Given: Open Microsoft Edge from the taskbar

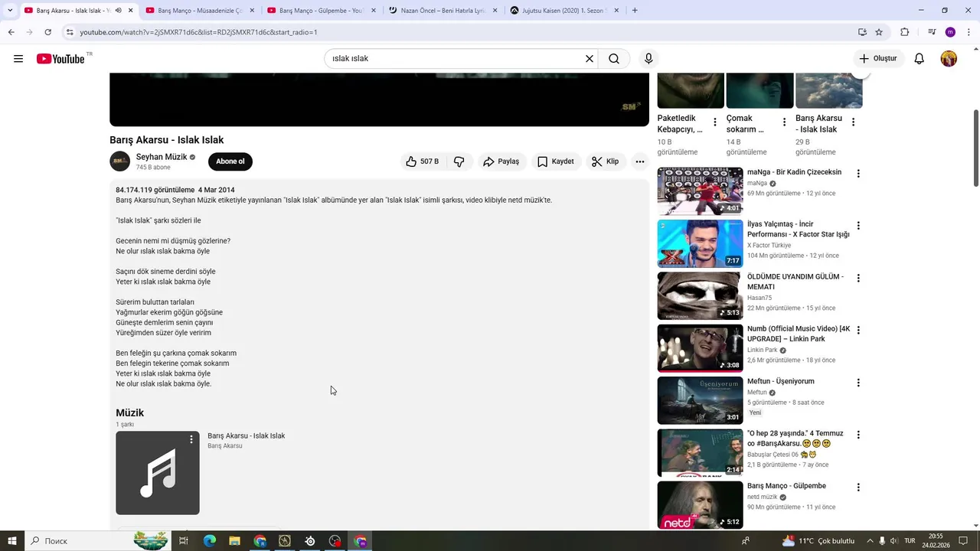Looking at the screenshot, I should point(209,541).
